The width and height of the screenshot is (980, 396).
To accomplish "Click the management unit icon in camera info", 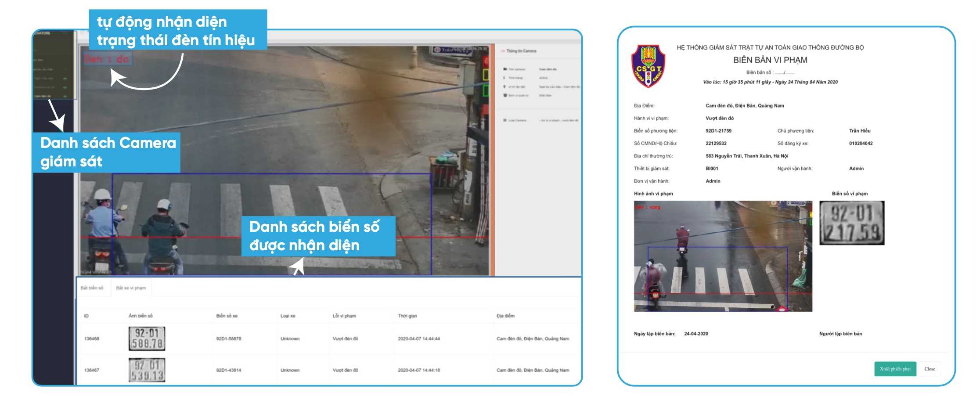I will [x=505, y=95].
